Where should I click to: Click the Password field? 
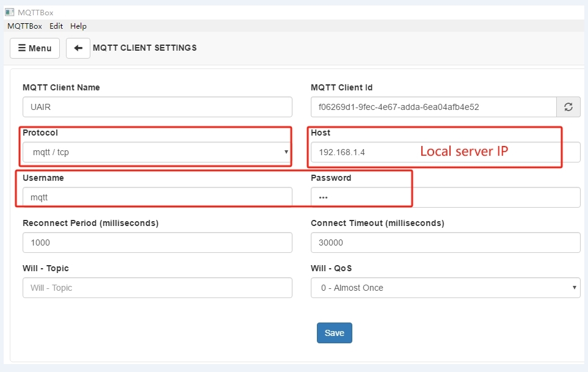pyautogui.click(x=445, y=197)
